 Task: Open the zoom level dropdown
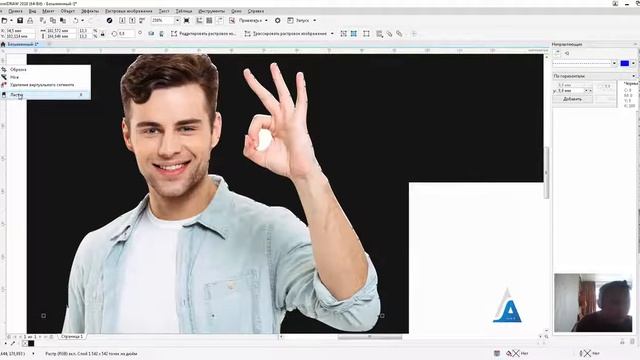pos(177,20)
